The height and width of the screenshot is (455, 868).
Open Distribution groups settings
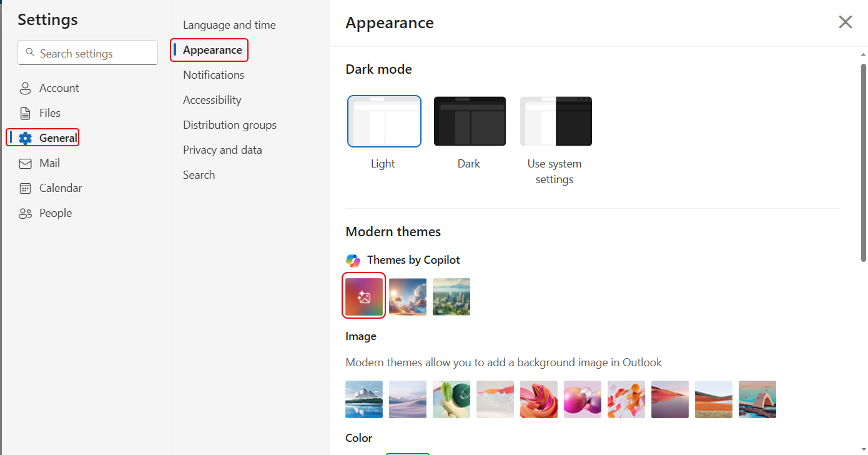(x=229, y=125)
